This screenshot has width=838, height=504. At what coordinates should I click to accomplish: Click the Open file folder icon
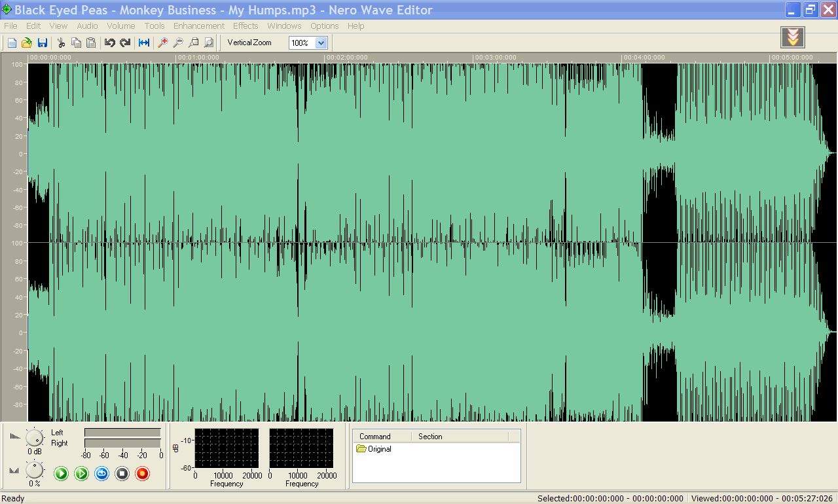[x=27, y=43]
